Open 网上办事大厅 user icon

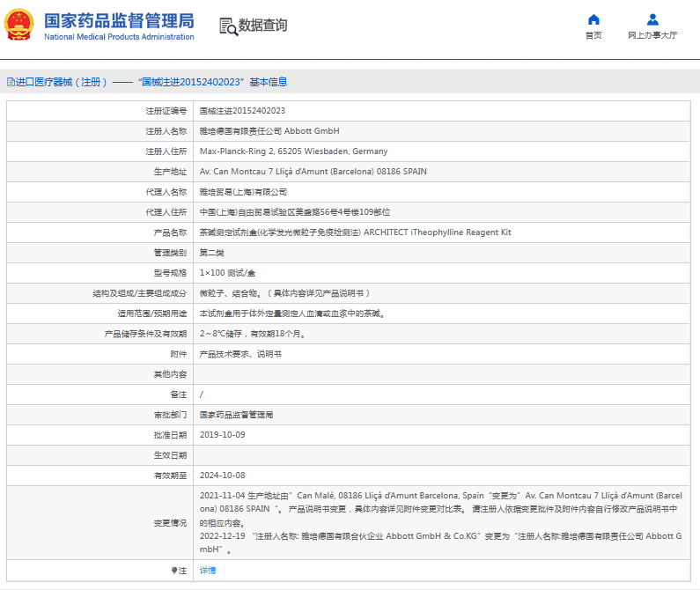[x=652, y=19]
